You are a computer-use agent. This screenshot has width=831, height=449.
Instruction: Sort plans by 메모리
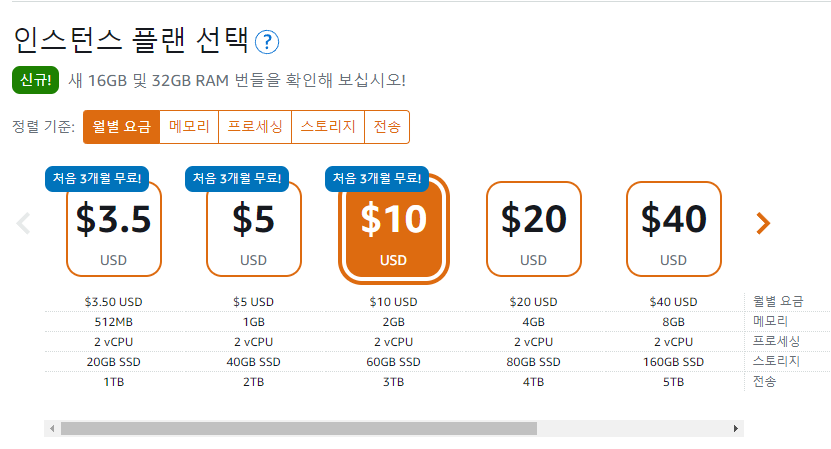tap(189, 127)
